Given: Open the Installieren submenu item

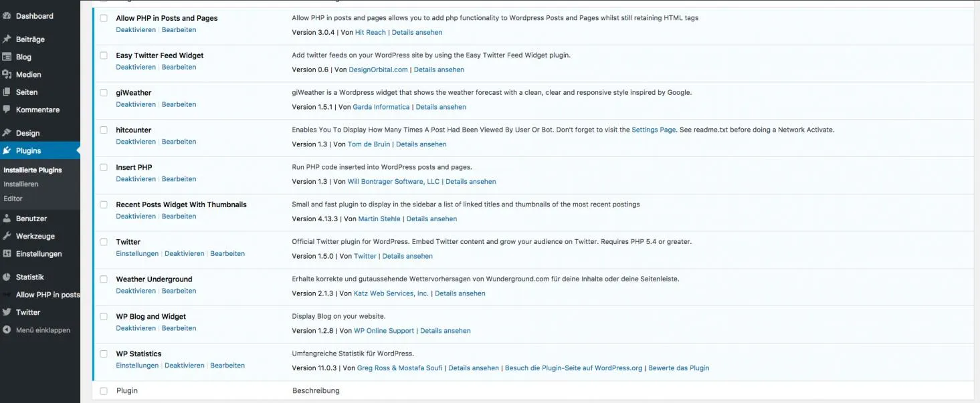Looking at the screenshot, I should pos(21,184).
